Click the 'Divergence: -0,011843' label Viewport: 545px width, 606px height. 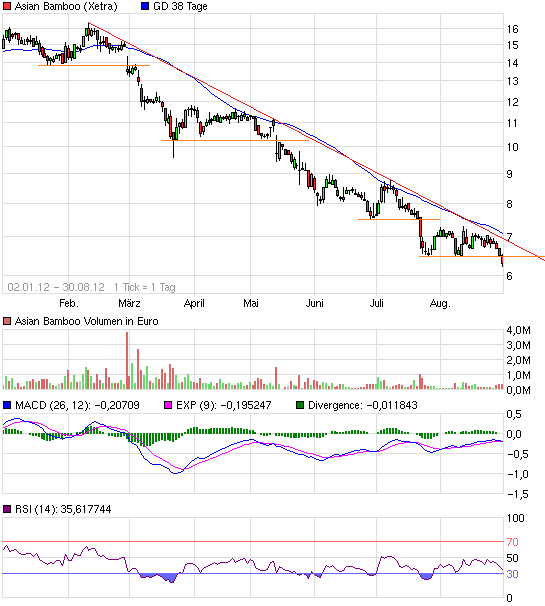[363, 405]
